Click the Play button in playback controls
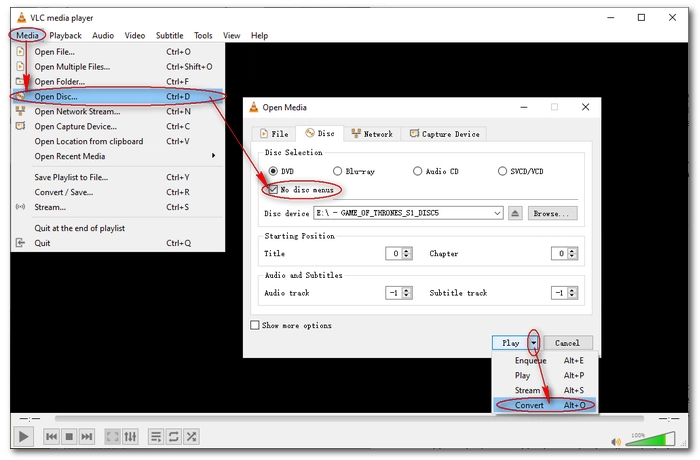The image size is (700, 460). point(23,436)
